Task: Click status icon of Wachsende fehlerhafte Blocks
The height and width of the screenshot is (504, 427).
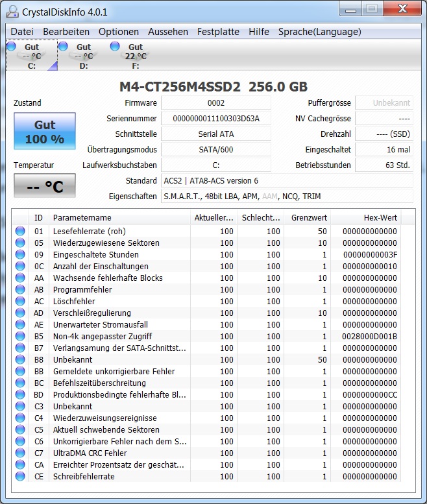Action: (x=20, y=278)
